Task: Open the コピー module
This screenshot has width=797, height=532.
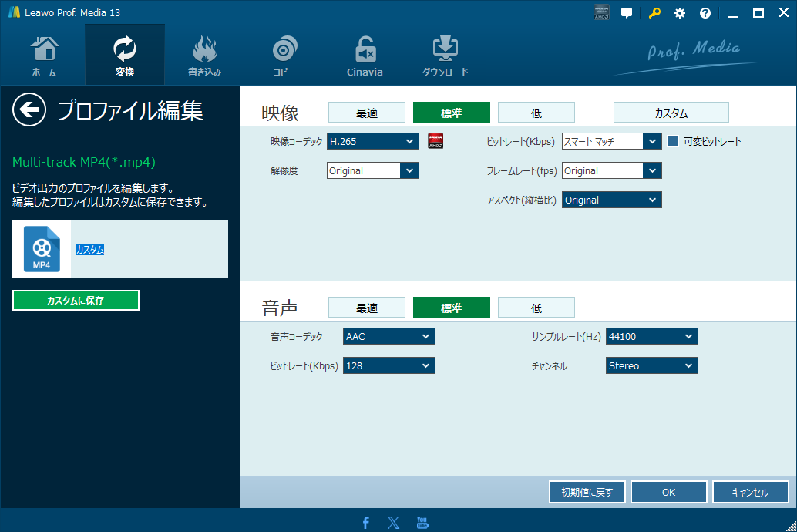Action: tap(284, 56)
